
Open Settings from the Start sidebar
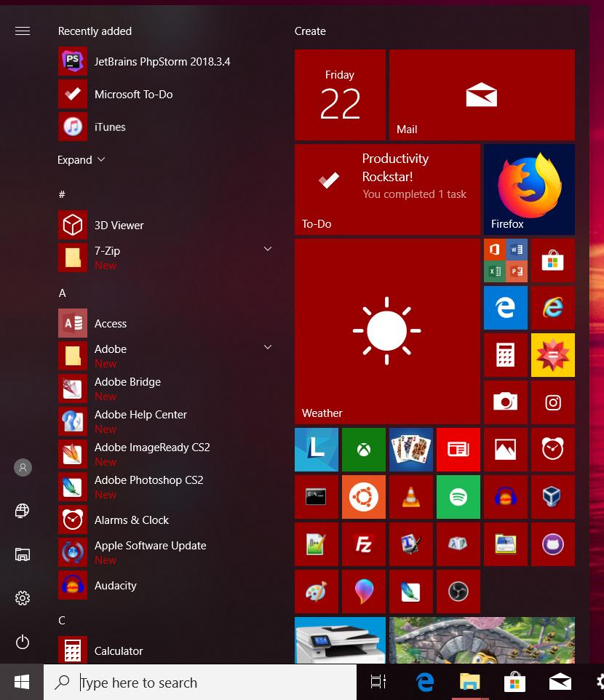23,598
